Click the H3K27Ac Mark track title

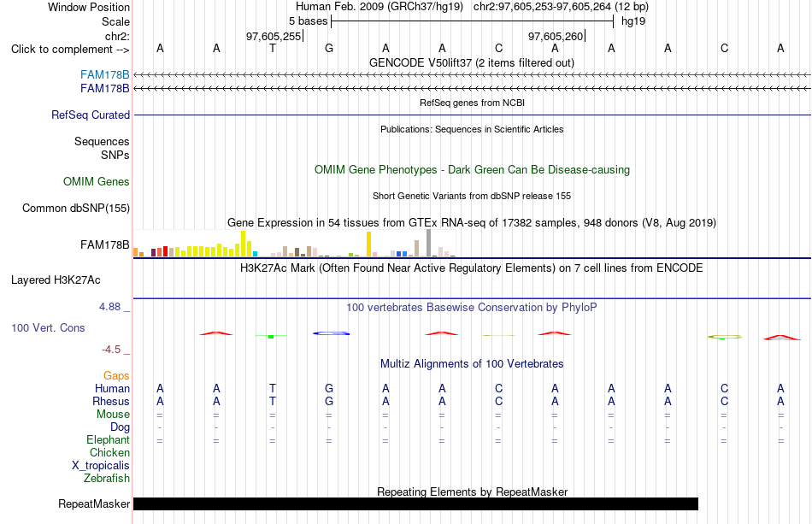(x=472, y=268)
